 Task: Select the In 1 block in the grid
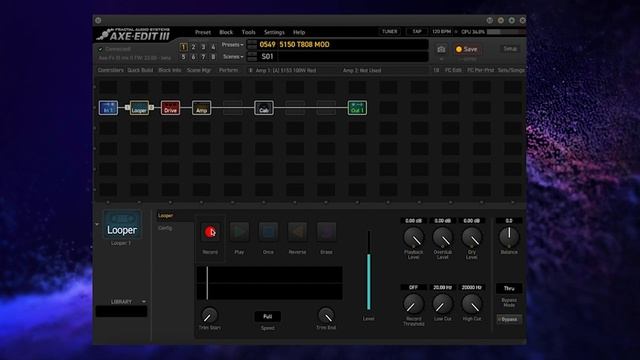pos(108,108)
